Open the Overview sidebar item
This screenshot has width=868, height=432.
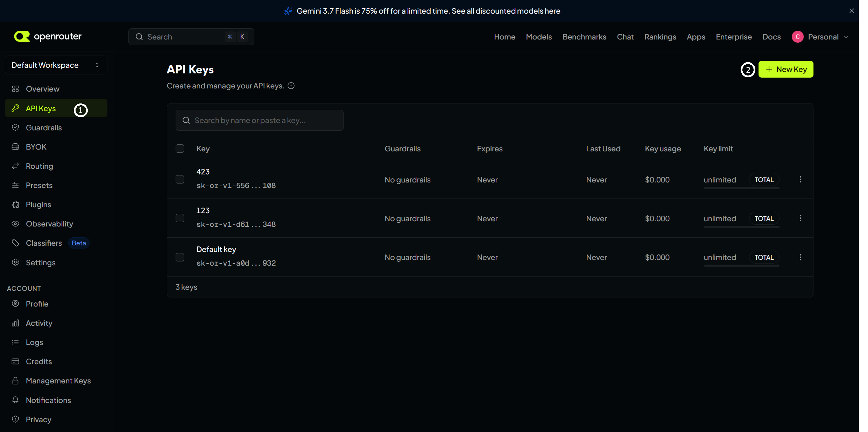(56, 89)
